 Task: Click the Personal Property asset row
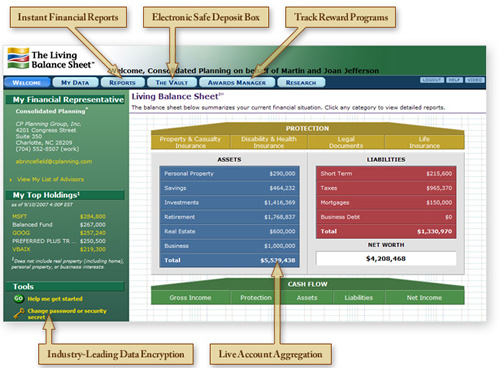(x=229, y=174)
